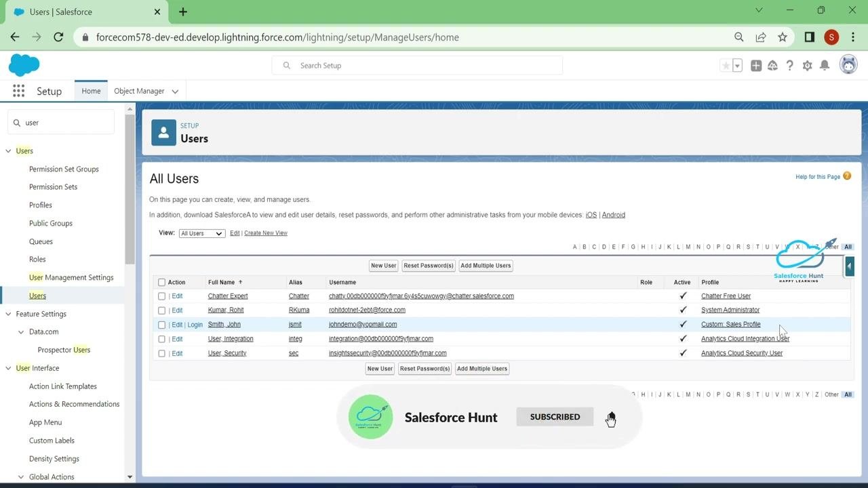This screenshot has height=488, width=868.
Task: Open Public Groups in the sidebar
Action: [x=51, y=223]
